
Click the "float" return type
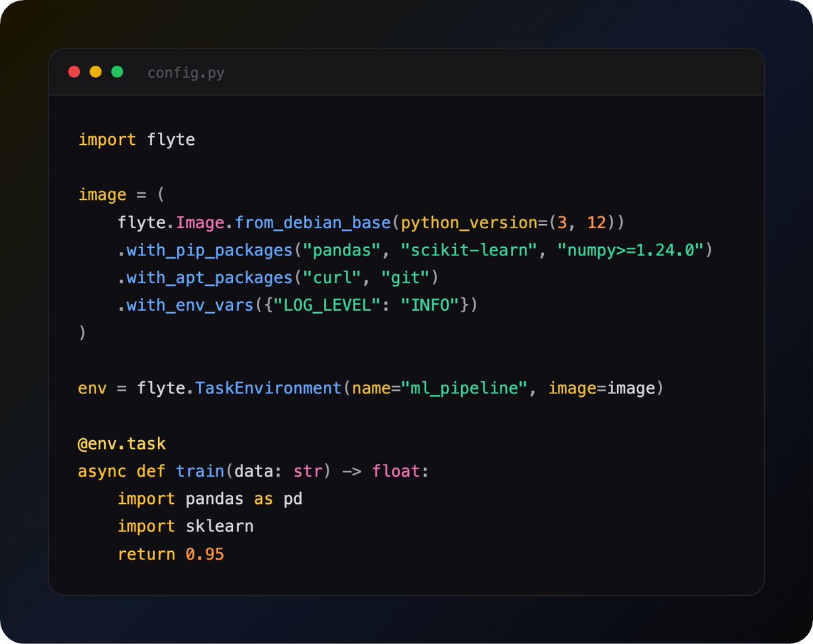pyautogui.click(x=396, y=471)
